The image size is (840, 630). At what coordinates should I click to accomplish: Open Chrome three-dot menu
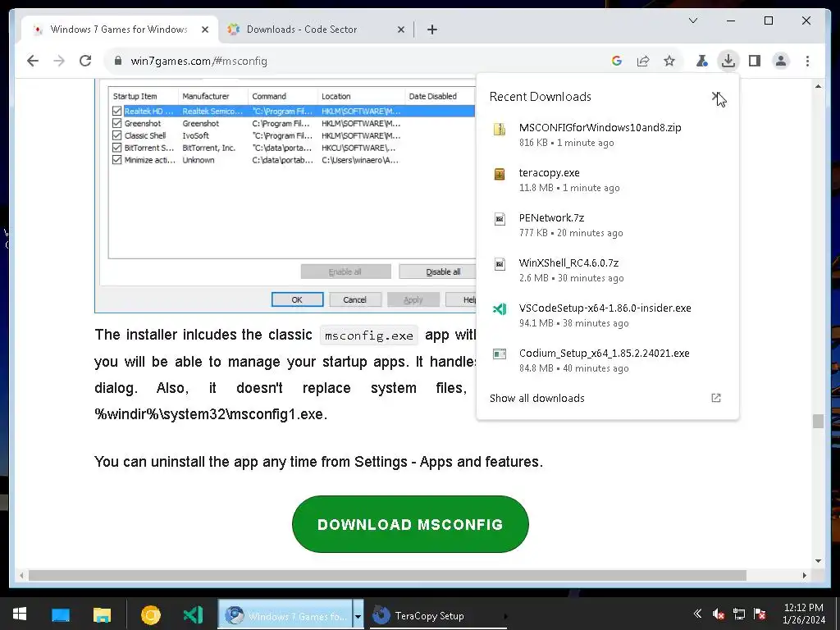[807, 61]
